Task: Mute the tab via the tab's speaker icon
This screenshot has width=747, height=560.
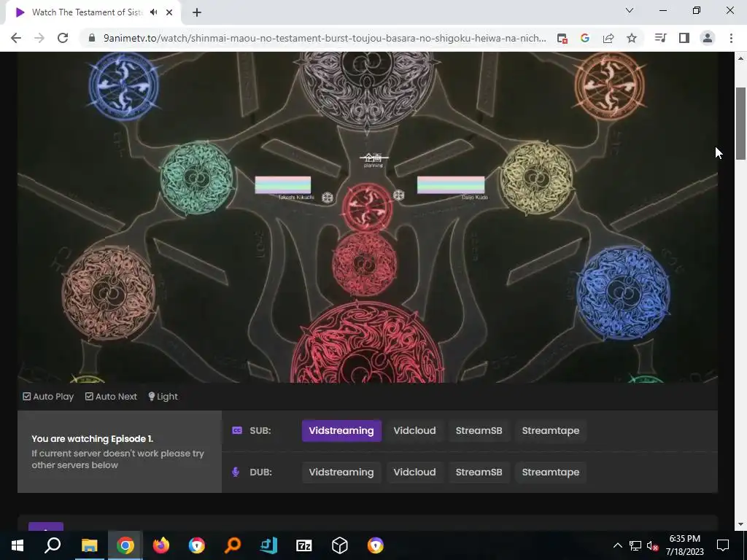Action: pos(153,12)
